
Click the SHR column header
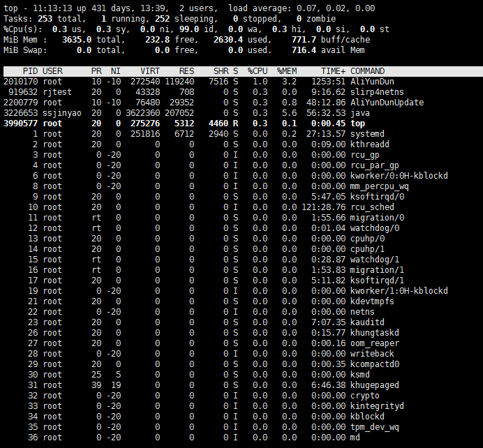click(221, 71)
